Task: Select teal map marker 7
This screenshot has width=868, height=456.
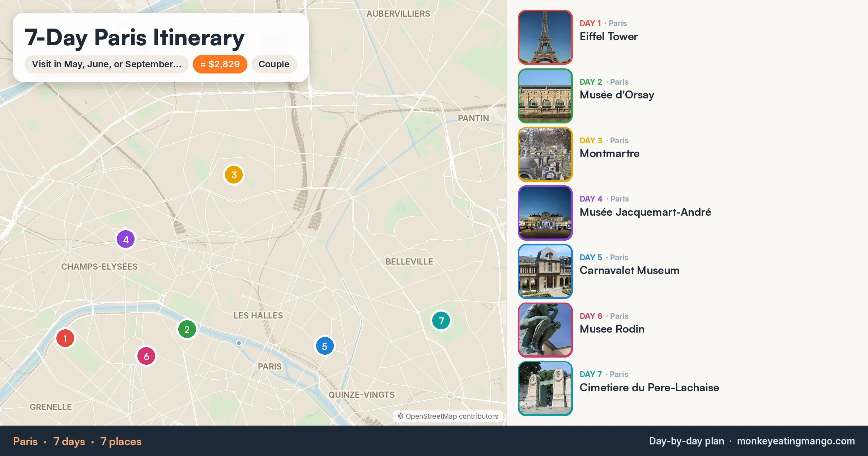Action: coord(441,320)
